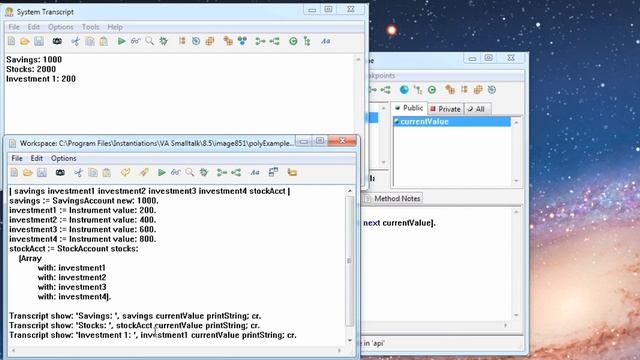Click the 'stockAcct := StockAccount stocks:' line
Screen dimensions: 640x360
click(73, 249)
